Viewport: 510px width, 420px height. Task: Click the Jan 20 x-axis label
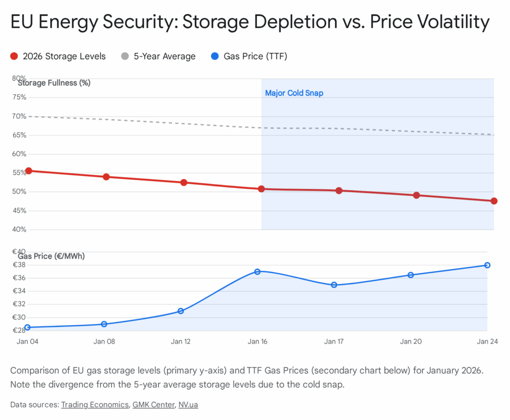click(410, 342)
